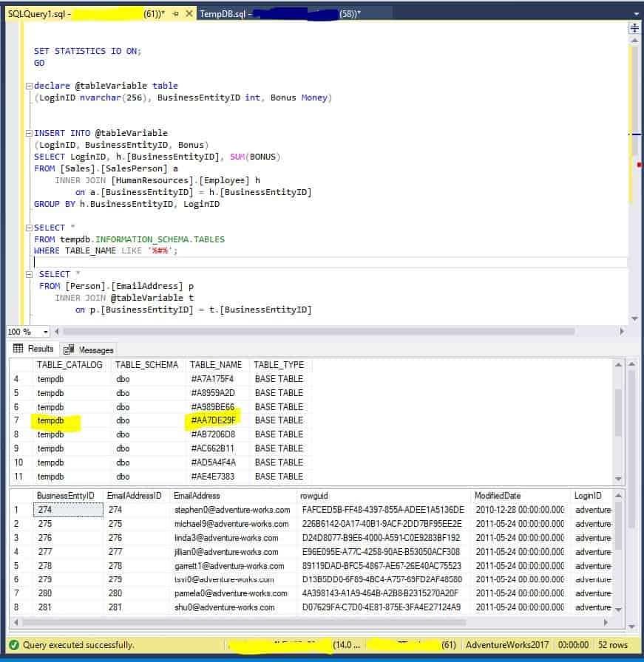Click the TABLE_NAME column header
Screen dimensions: 644x662
click(216, 365)
